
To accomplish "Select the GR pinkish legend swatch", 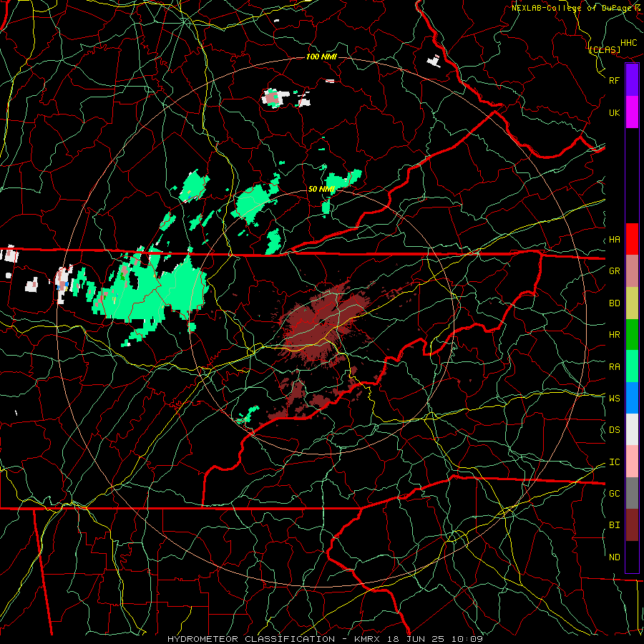I will (x=632, y=271).
